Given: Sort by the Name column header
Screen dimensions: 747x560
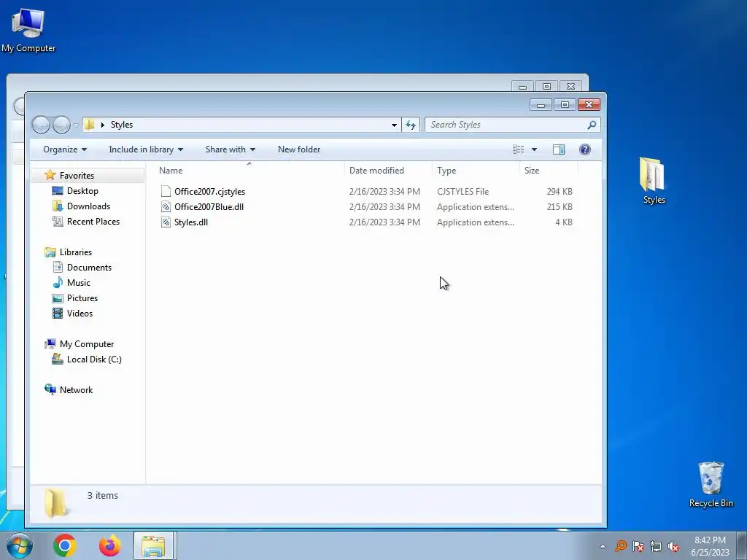Looking at the screenshot, I should [249, 171].
